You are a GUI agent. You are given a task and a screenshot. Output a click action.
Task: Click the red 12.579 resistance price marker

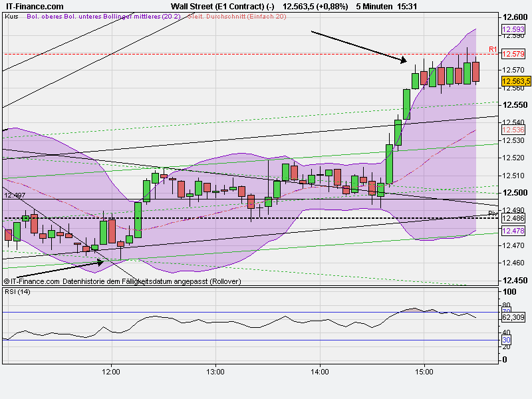pyautogui.click(x=513, y=53)
